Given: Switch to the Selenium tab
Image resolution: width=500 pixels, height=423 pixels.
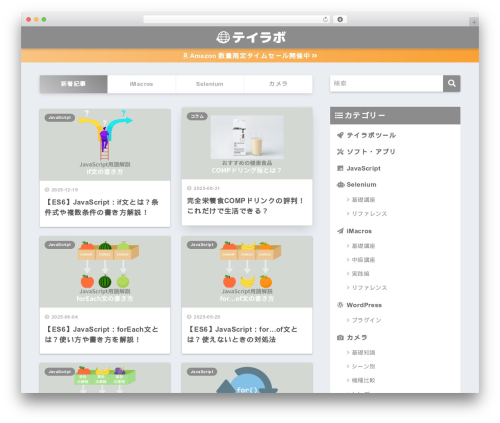Looking at the screenshot, I should tap(210, 84).
